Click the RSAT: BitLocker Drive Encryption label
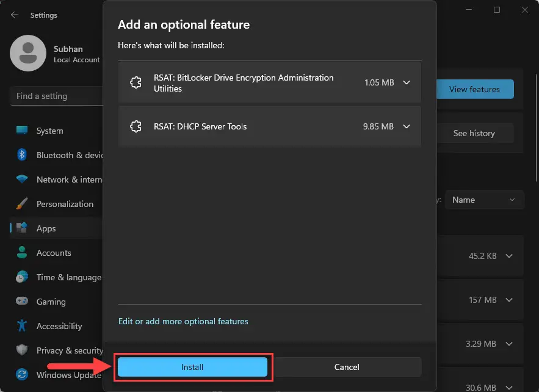The height and width of the screenshot is (392, 539). tap(244, 83)
